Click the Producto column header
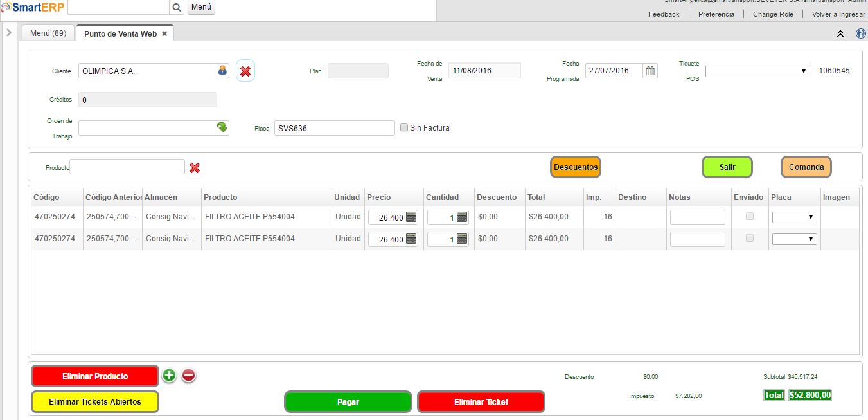The height and width of the screenshot is (420, 868). pos(266,197)
